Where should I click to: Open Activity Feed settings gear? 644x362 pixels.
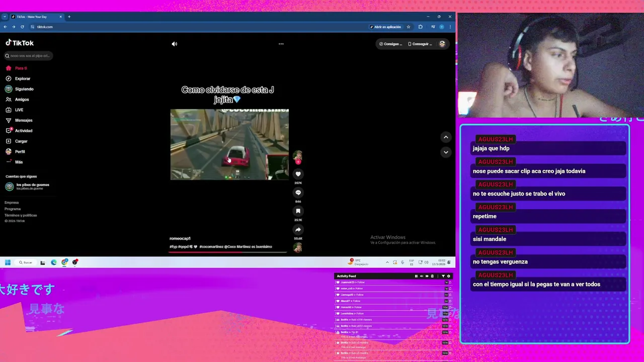pos(449,276)
